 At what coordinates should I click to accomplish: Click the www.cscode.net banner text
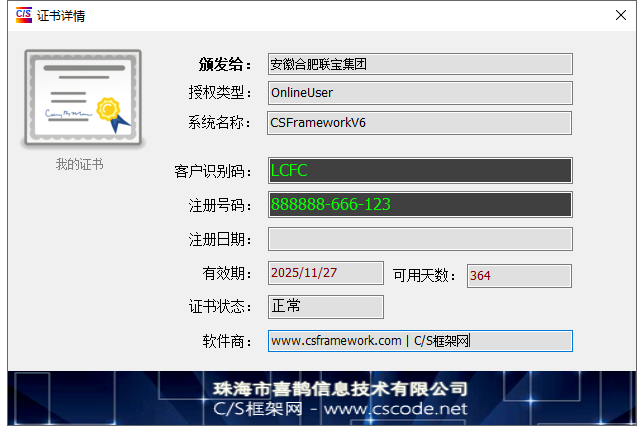[x=395, y=409]
